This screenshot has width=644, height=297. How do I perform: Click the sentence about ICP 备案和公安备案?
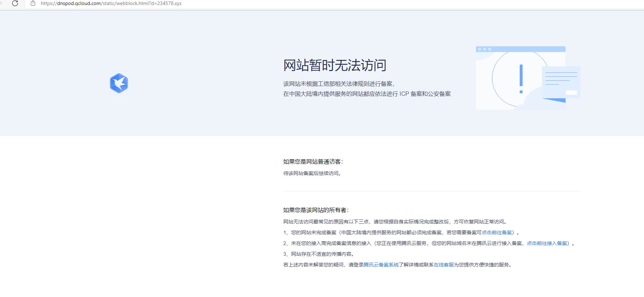pos(367,94)
